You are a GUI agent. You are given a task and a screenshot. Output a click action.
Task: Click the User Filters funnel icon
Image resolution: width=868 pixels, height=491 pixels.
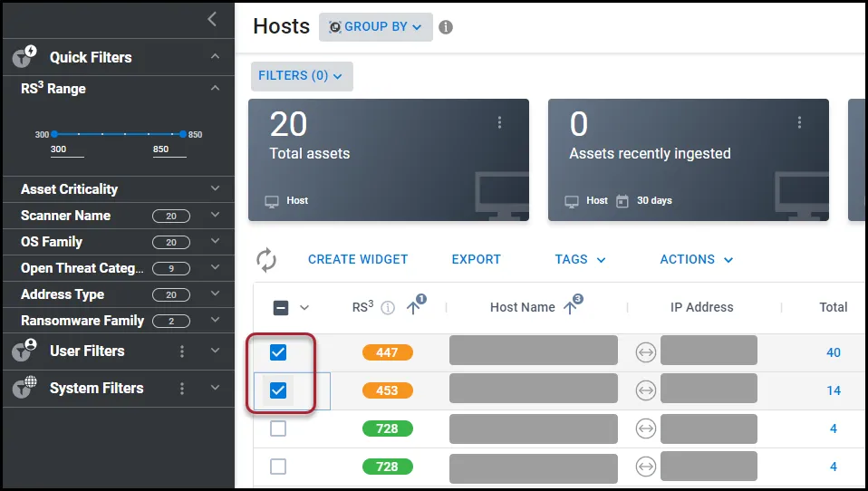[x=24, y=350]
